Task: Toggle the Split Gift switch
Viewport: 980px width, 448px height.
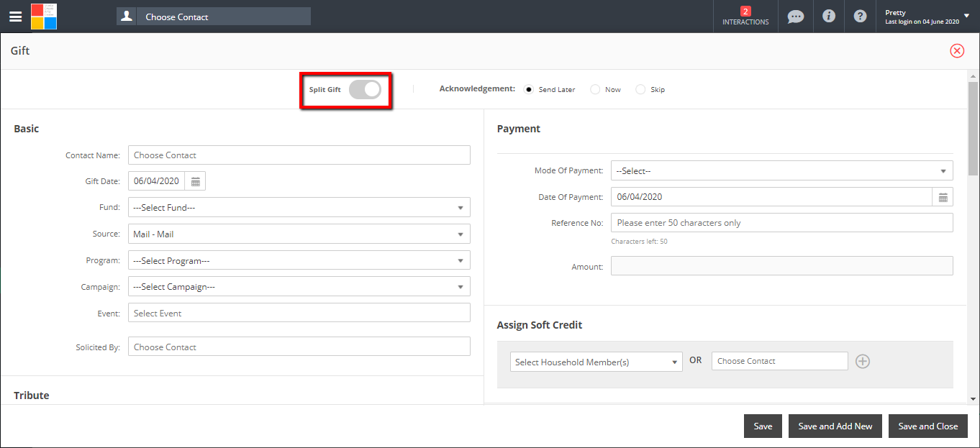Action: pos(365,90)
